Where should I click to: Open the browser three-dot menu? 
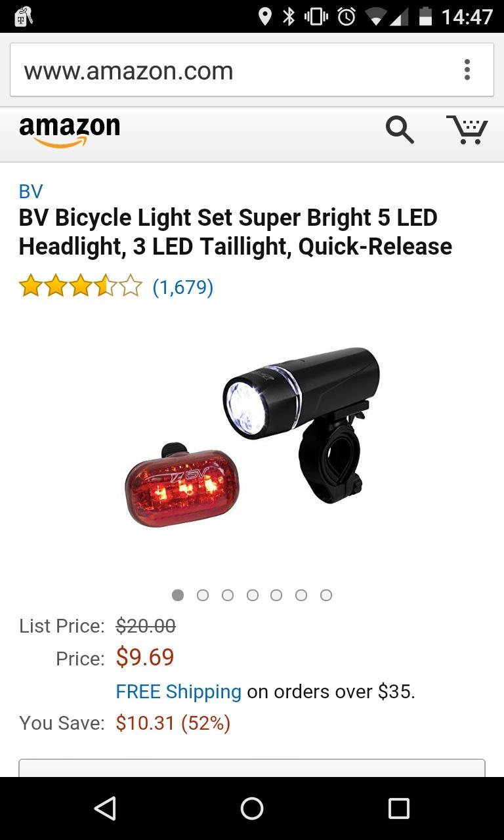467,70
